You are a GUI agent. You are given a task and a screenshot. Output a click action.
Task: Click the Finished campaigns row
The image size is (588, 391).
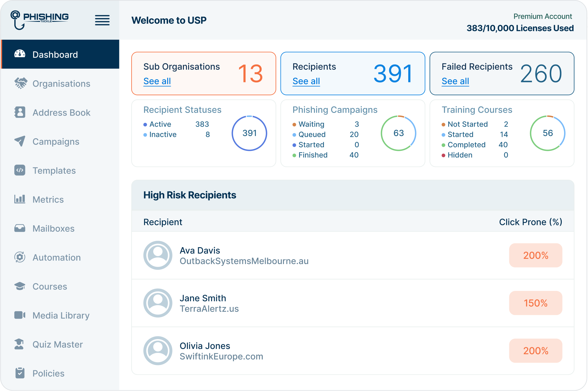(326, 155)
